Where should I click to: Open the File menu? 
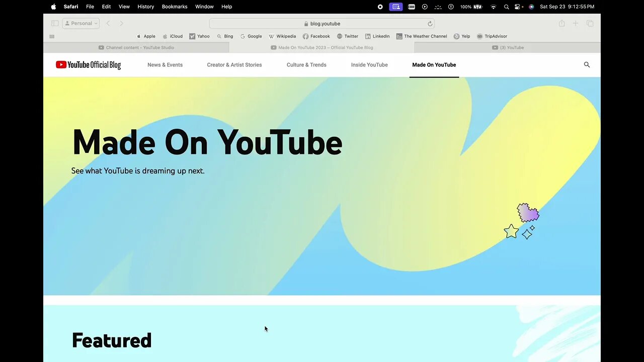(x=90, y=7)
